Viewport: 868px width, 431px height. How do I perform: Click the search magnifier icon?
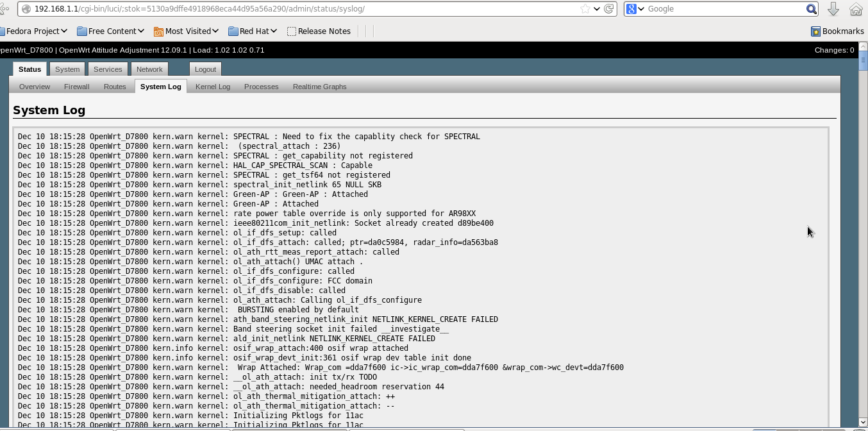click(x=812, y=9)
